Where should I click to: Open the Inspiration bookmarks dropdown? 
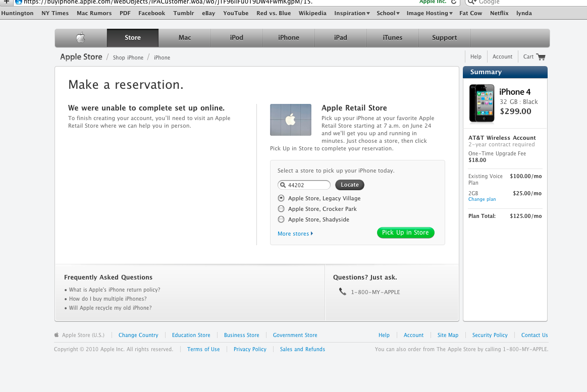tap(352, 13)
